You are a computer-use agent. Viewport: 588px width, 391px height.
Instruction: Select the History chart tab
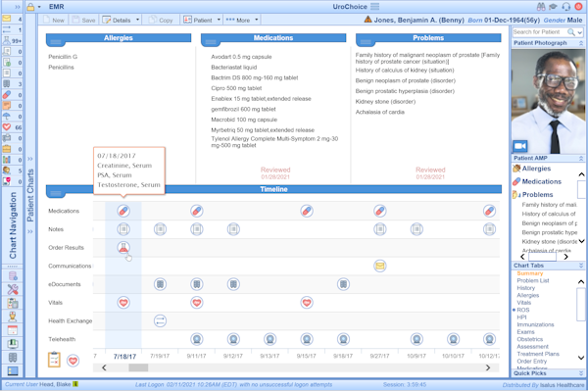pos(525,288)
